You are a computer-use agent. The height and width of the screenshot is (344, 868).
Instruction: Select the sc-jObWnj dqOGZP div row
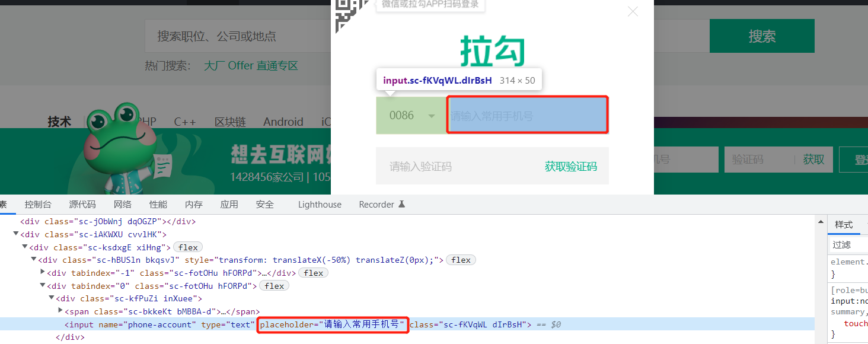(x=108, y=221)
